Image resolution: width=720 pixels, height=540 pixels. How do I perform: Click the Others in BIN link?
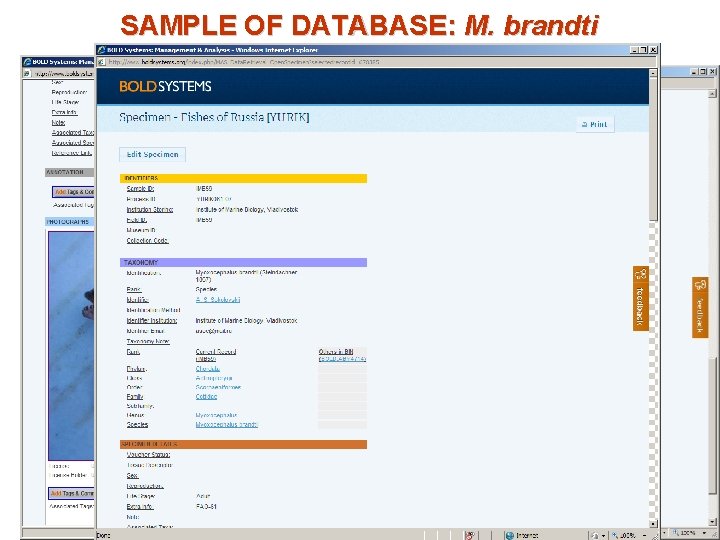[336, 352]
